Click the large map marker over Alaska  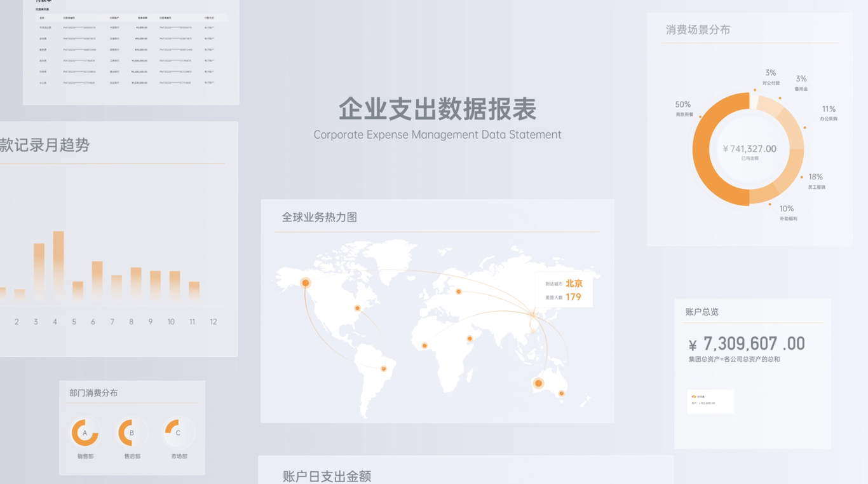(x=306, y=283)
